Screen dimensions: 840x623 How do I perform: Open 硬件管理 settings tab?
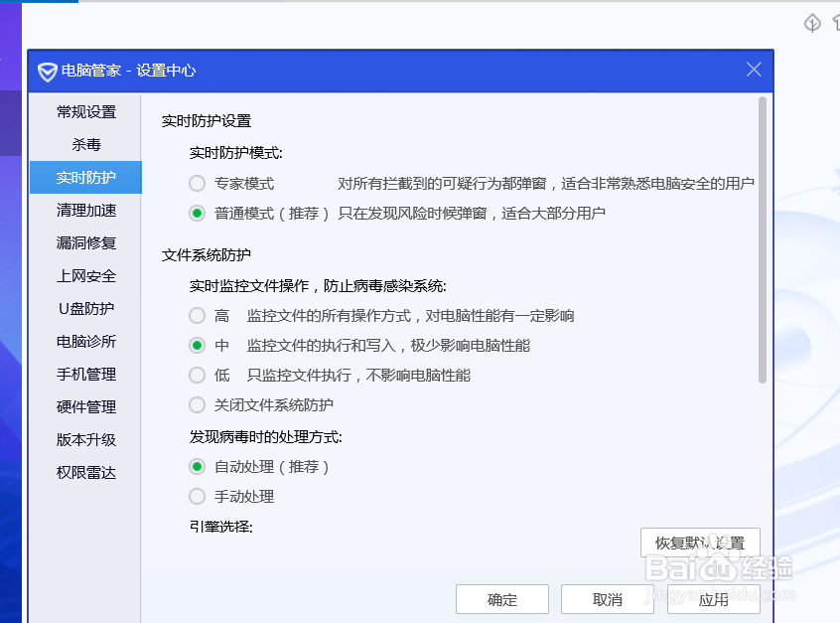[x=85, y=407]
